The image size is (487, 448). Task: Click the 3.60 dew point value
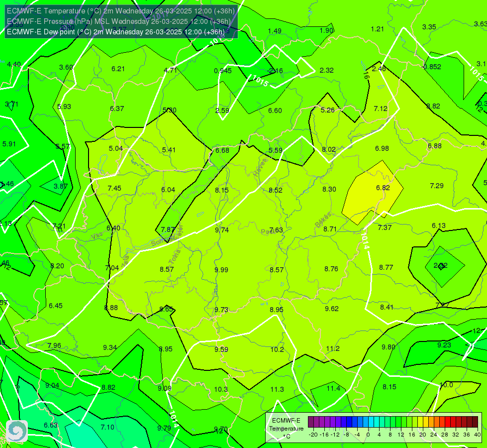click(x=66, y=68)
